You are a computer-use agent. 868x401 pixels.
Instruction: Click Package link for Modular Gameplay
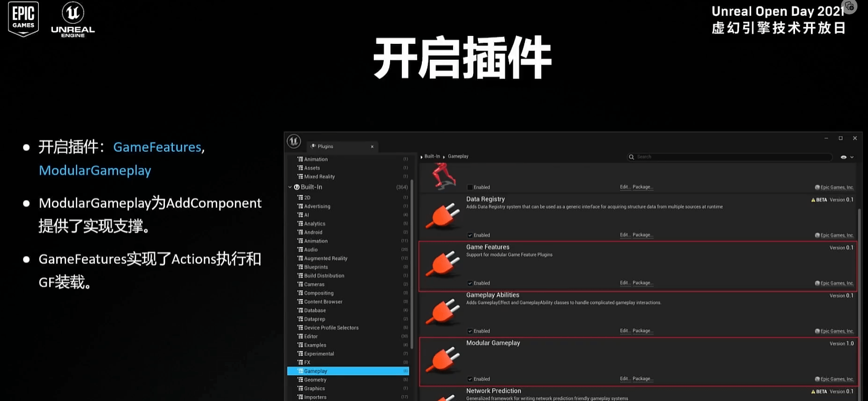coord(642,379)
